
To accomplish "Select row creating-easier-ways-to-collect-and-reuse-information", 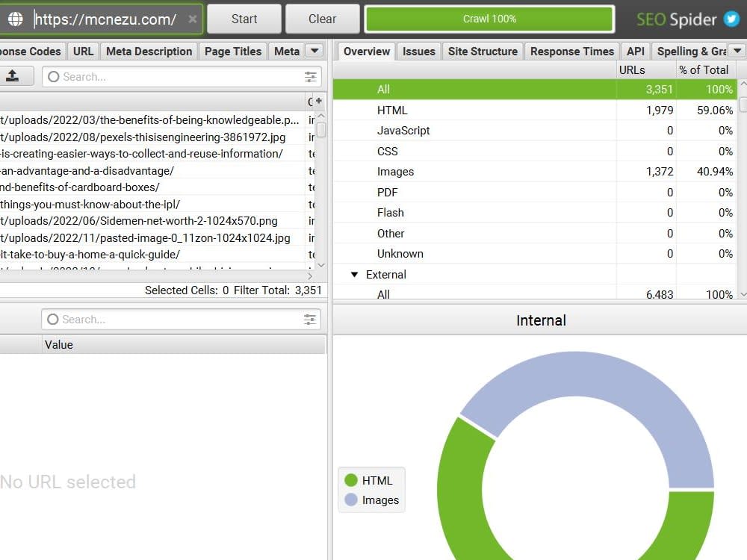I will [x=152, y=154].
